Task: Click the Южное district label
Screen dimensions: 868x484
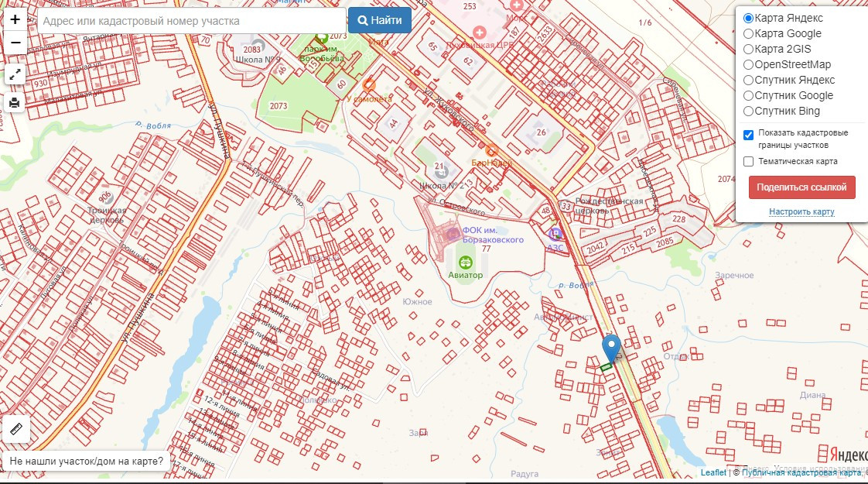Action: [418, 301]
